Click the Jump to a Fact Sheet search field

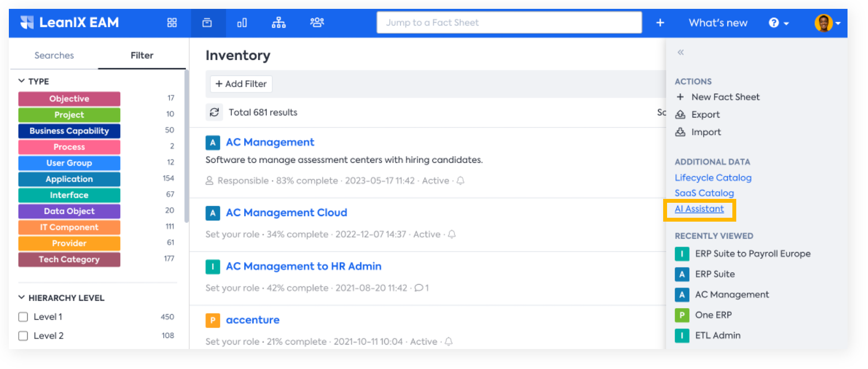coord(509,23)
